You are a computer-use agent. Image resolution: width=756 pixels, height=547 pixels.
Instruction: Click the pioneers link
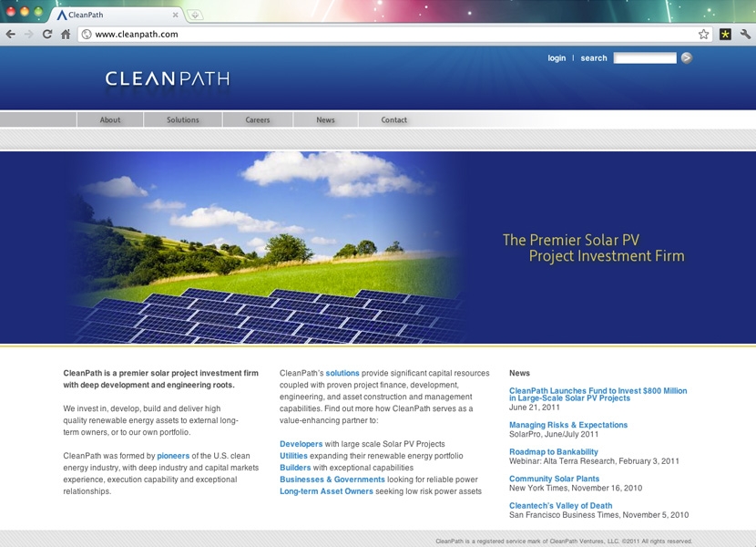(173, 456)
